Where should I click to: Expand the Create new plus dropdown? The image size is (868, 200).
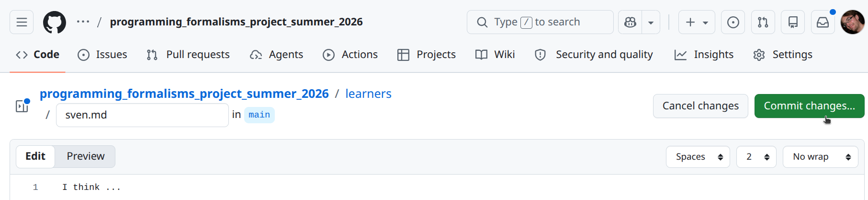(697, 22)
